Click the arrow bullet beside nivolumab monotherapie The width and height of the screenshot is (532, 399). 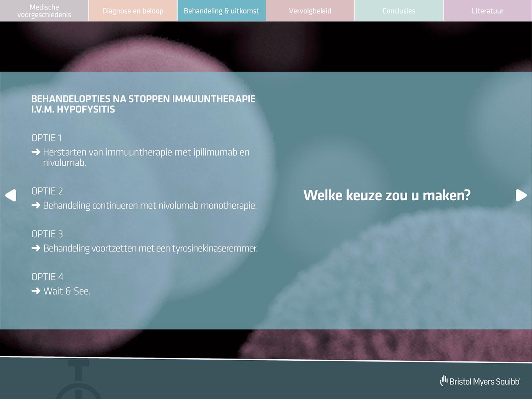[36, 205]
